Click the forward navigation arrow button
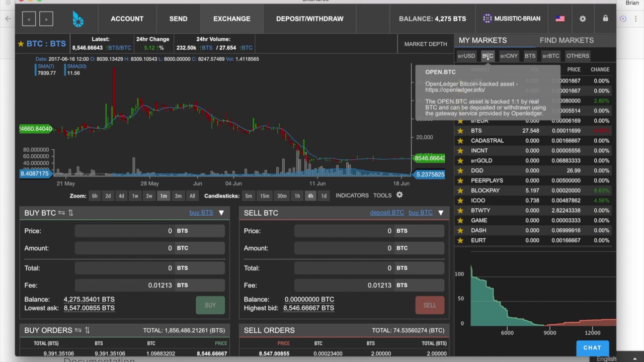This screenshot has width=644, height=362. pos(46,19)
